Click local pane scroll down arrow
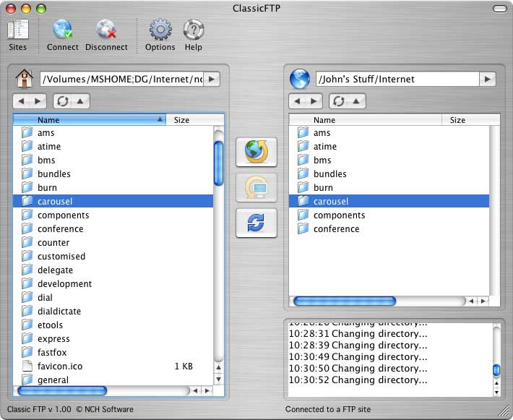 point(218,380)
